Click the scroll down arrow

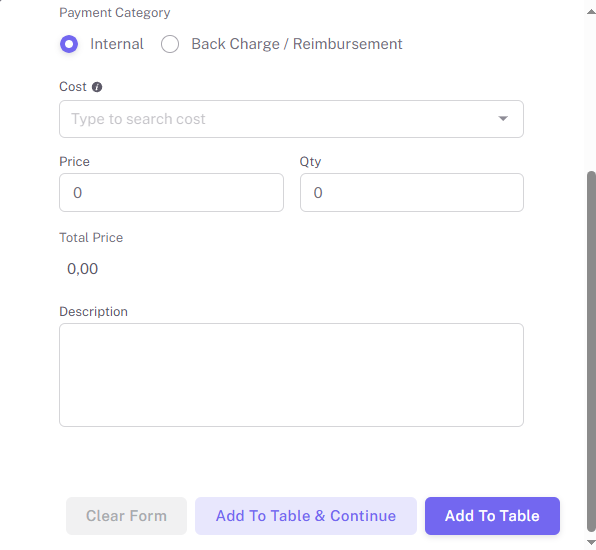pyautogui.click(x=591, y=542)
